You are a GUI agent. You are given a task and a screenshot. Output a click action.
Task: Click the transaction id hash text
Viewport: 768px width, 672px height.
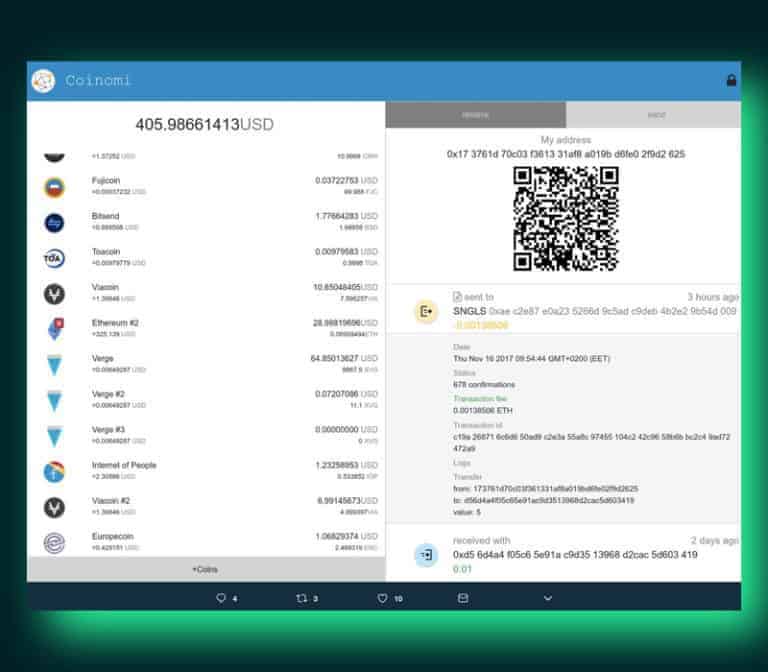click(592, 442)
